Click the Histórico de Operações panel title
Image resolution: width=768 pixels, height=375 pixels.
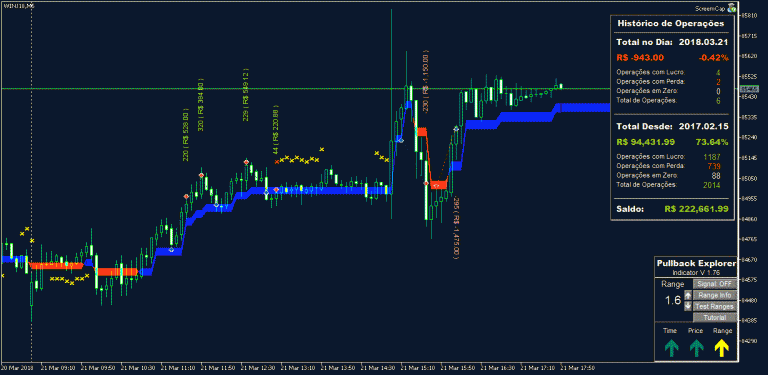pyautogui.click(x=671, y=23)
